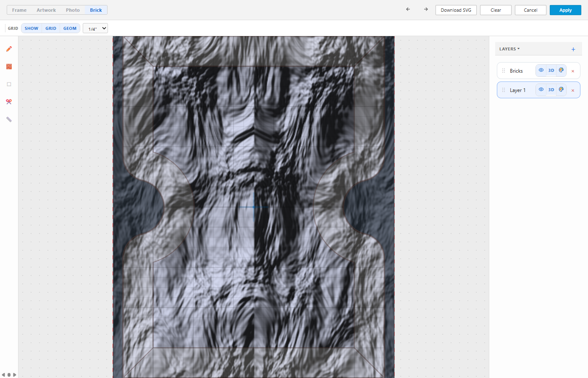The width and height of the screenshot is (588, 378).
Task: Click the center dot between bottom triangles
Action: pos(9,375)
